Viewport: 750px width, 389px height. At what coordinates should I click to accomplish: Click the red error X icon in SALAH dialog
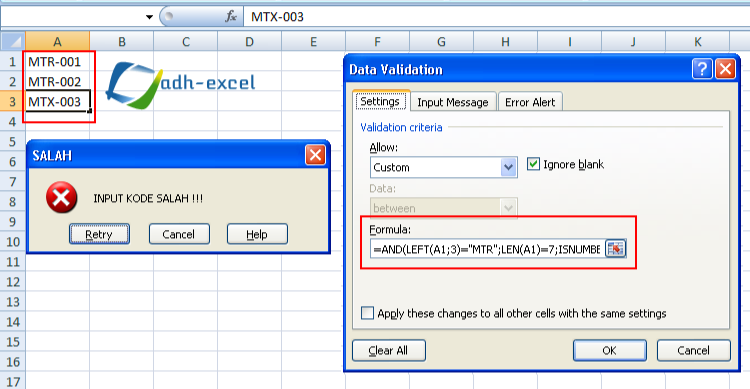click(x=62, y=197)
